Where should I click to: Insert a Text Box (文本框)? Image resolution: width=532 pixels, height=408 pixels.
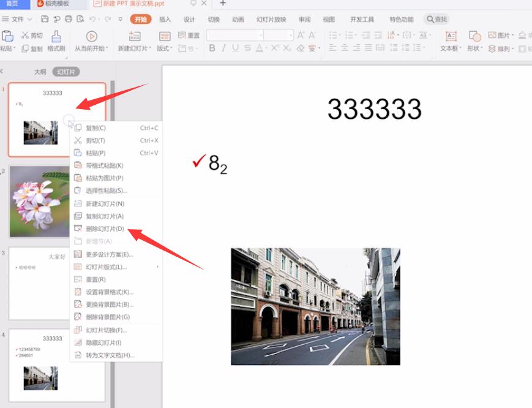click(x=451, y=41)
